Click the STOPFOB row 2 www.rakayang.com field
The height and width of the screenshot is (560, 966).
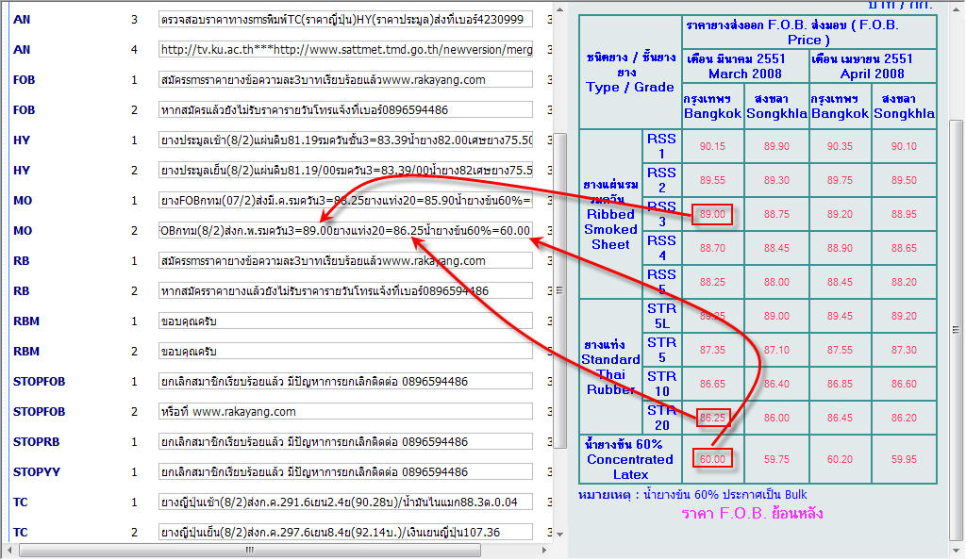(346, 412)
